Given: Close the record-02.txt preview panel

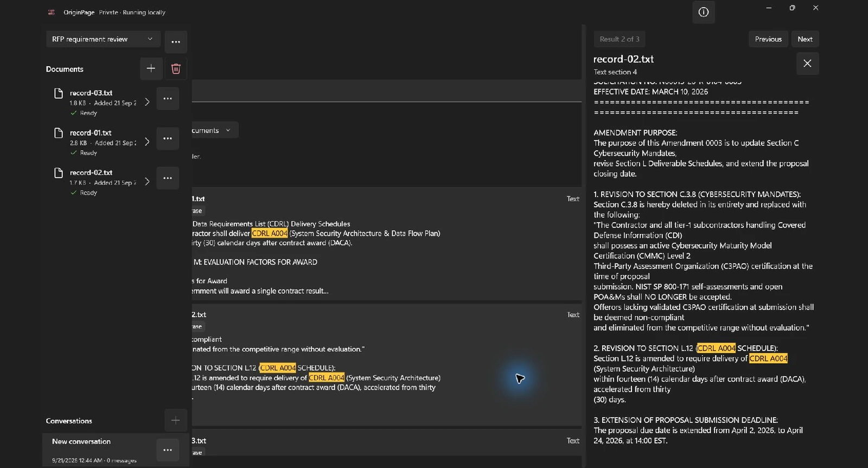Looking at the screenshot, I should click(807, 64).
